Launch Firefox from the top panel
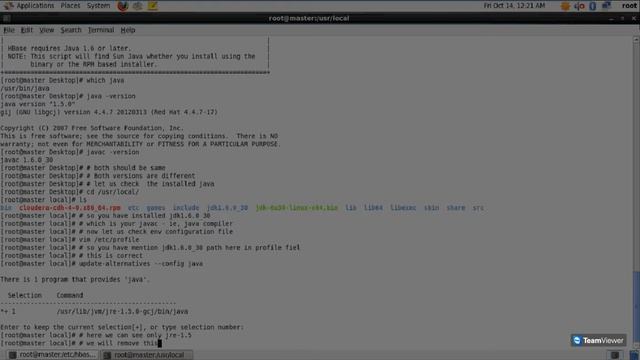Screen dimensions: 640x360 pos(122,6)
